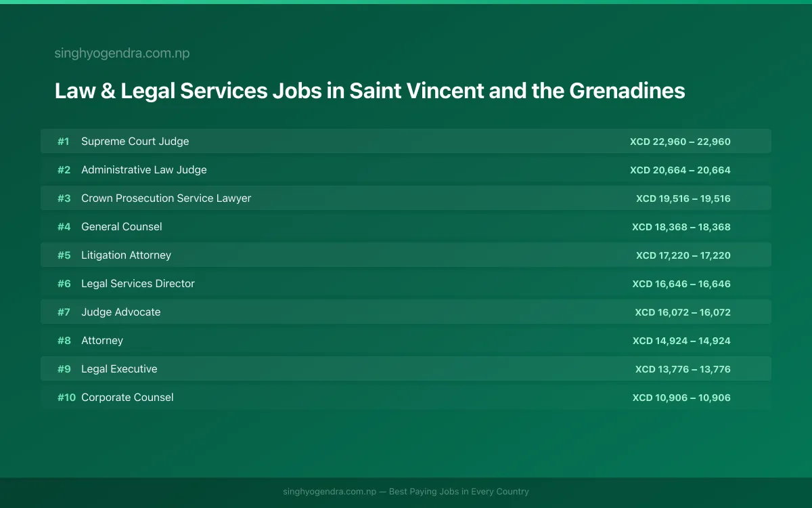Click salary XCD 10,906 – 10,906
This screenshot has height=508, width=812.
(x=681, y=398)
